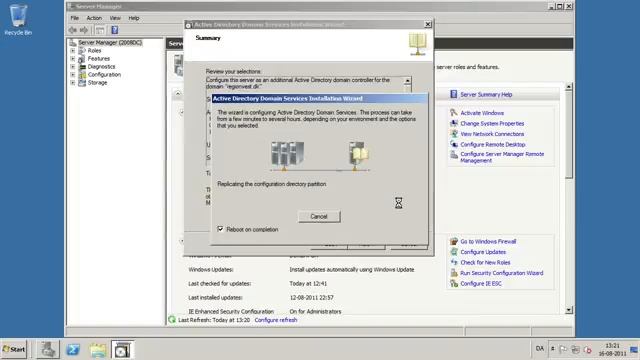The width and height of the screenshot is (640, 360).
Task: Expand the Diagnostics tree node
Action: click(x=73, y=67)
